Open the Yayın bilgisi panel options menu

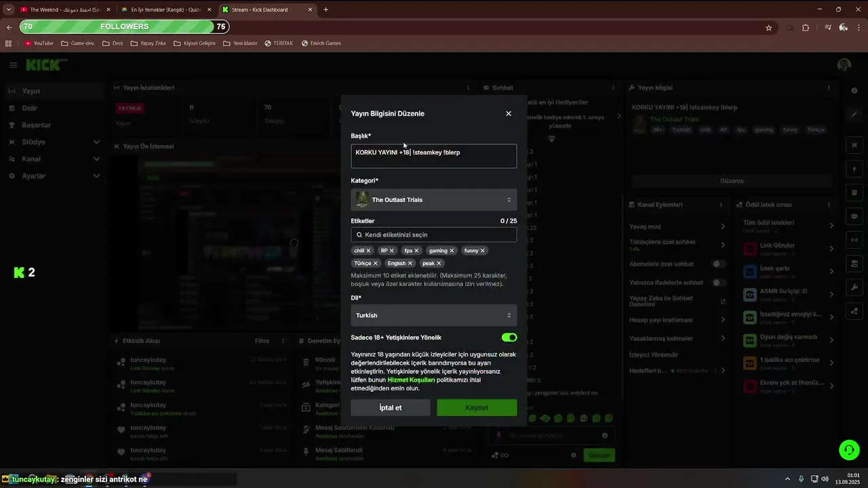pos(828,88)
